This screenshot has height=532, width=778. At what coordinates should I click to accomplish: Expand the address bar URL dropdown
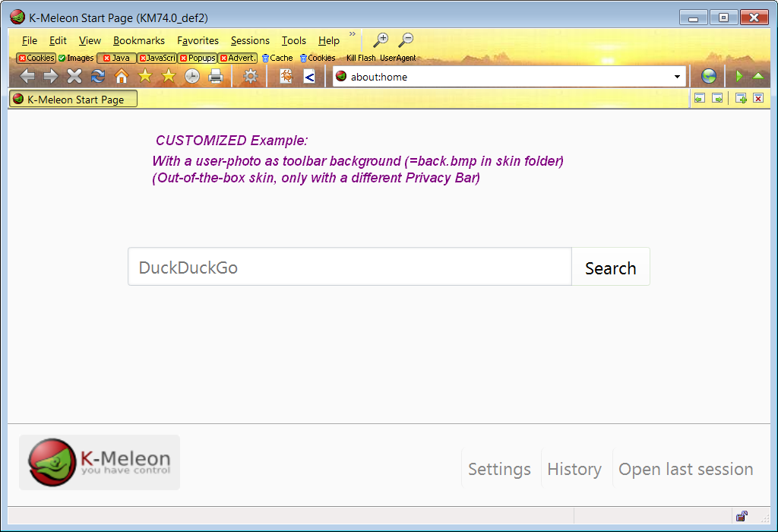pos(677,77)
